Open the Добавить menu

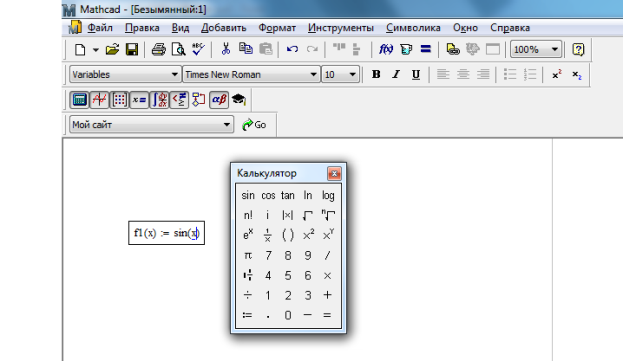click(223, 28)
